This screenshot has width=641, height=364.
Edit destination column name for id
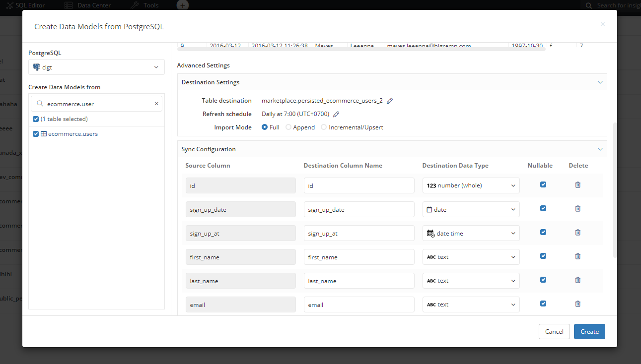[359, 185]
